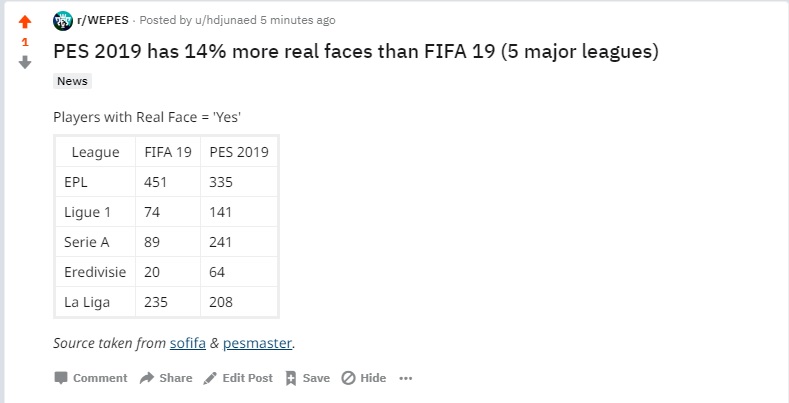This screenshot has height=403, width=789.
Task: Click the News flair tag
Action: point(72,81)
